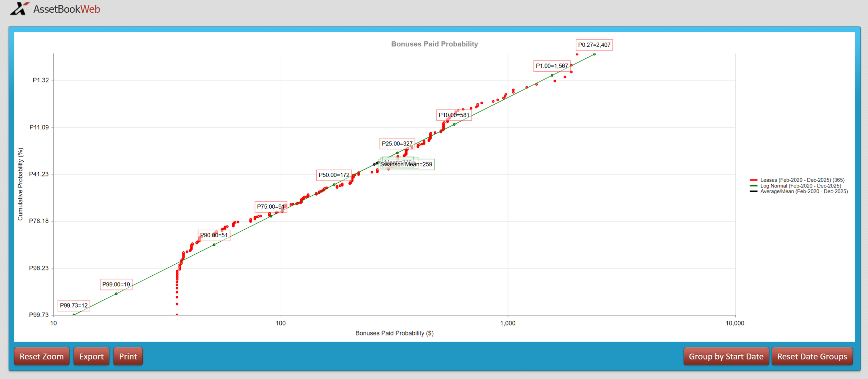Click the red Leases legend swatch
This screenshot has height=379, width=868.
coord(753,180)
